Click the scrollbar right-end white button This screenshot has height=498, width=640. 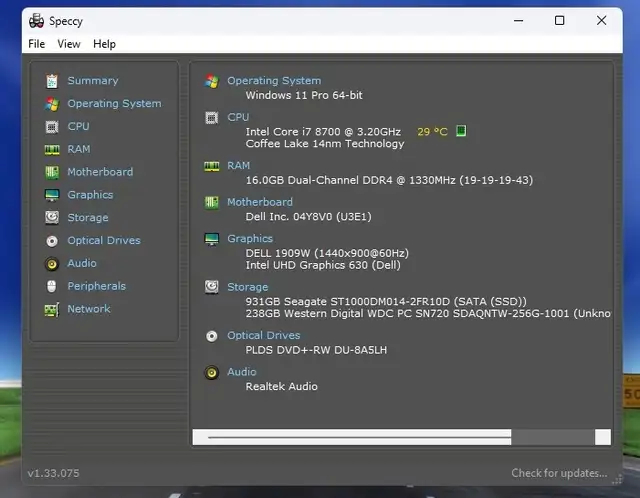(x=603, y=437)
